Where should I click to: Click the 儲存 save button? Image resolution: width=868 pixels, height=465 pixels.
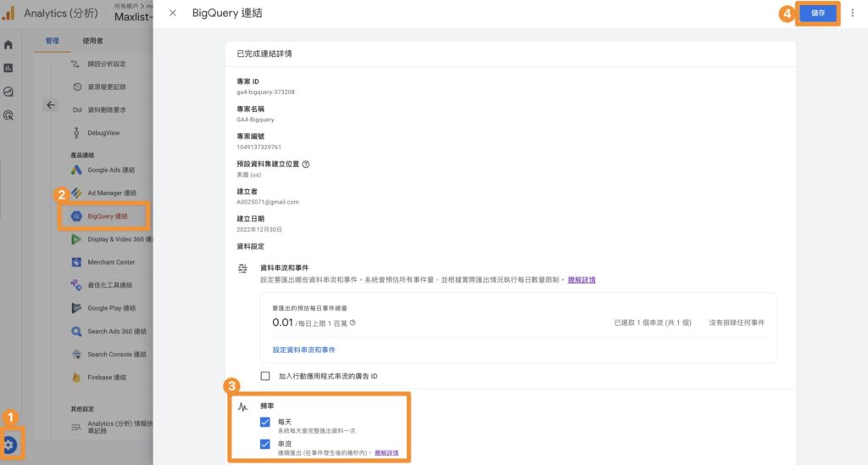click(818, 13)
